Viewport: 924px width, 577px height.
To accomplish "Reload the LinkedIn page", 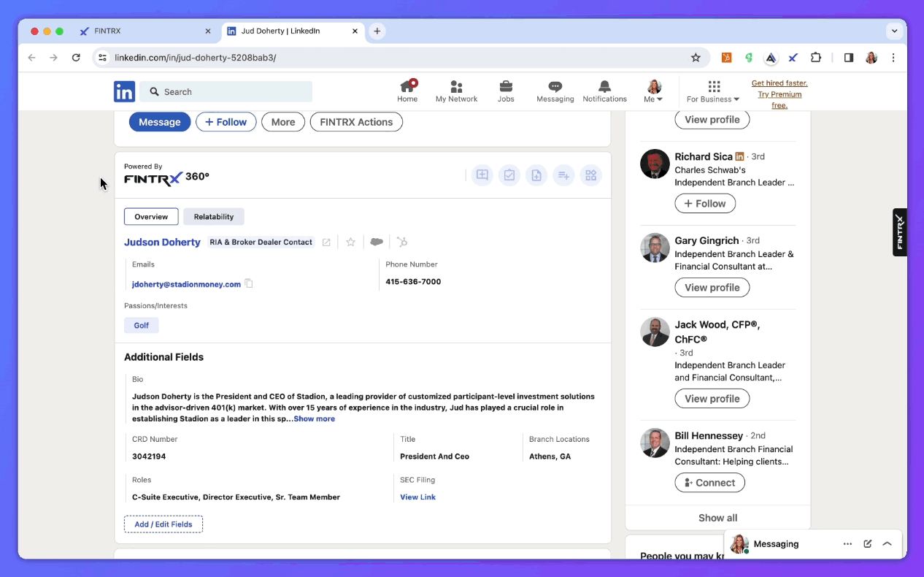I will click(x=76, y=58).
